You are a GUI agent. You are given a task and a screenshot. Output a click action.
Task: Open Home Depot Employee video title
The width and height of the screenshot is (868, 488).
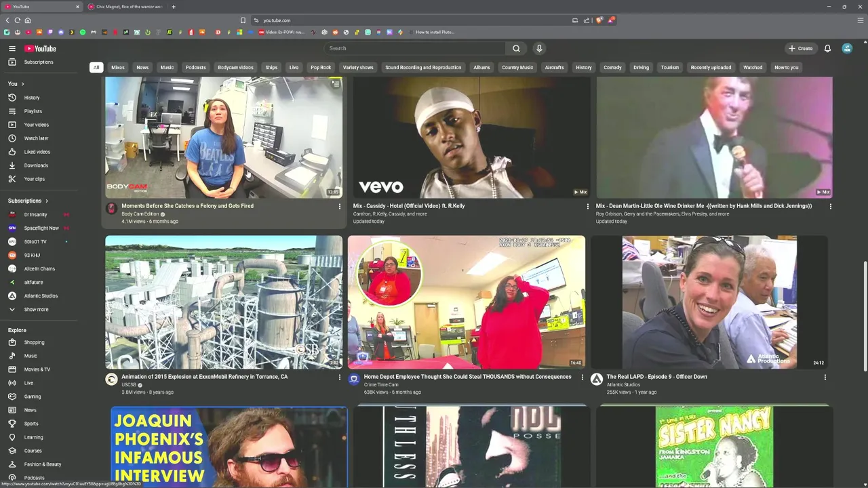coord(467,377)
